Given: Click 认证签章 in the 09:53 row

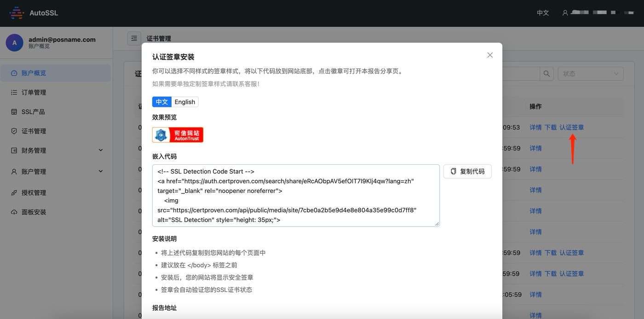Looking at the screenshot, I should [x=572, y=128].
